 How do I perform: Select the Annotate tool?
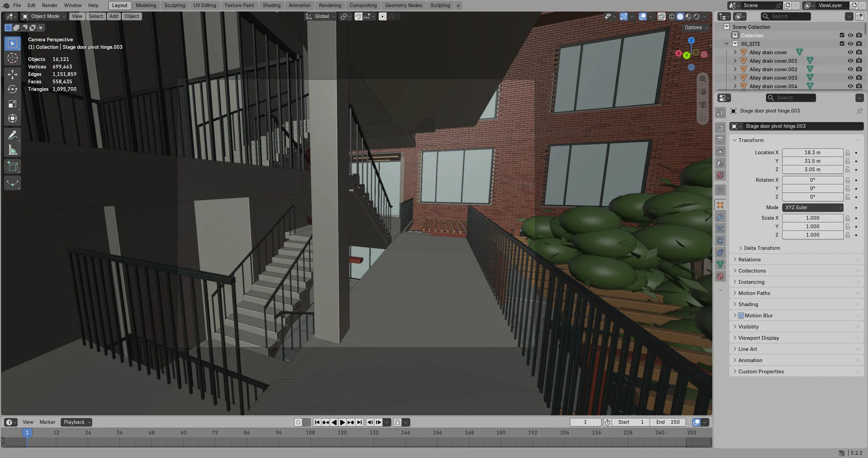(13, 135)
